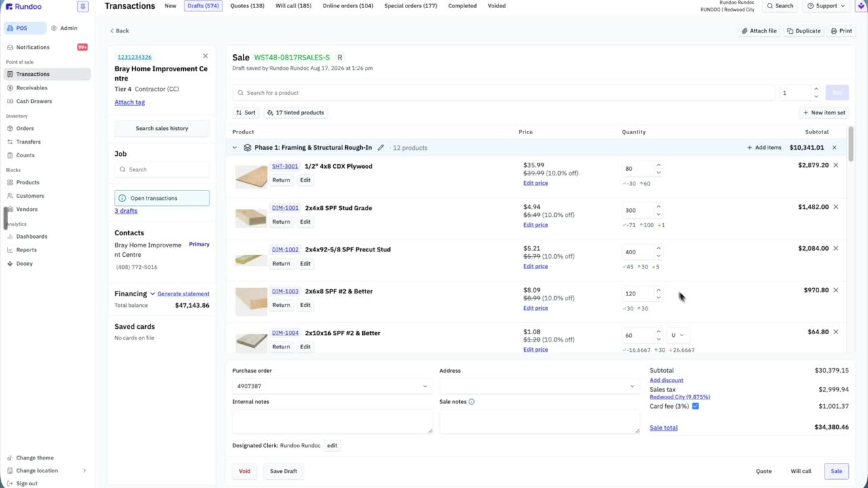This screenshot has width=868, height=488.
Task: Open the Will call (185) tab
Action: click(294, 6)
